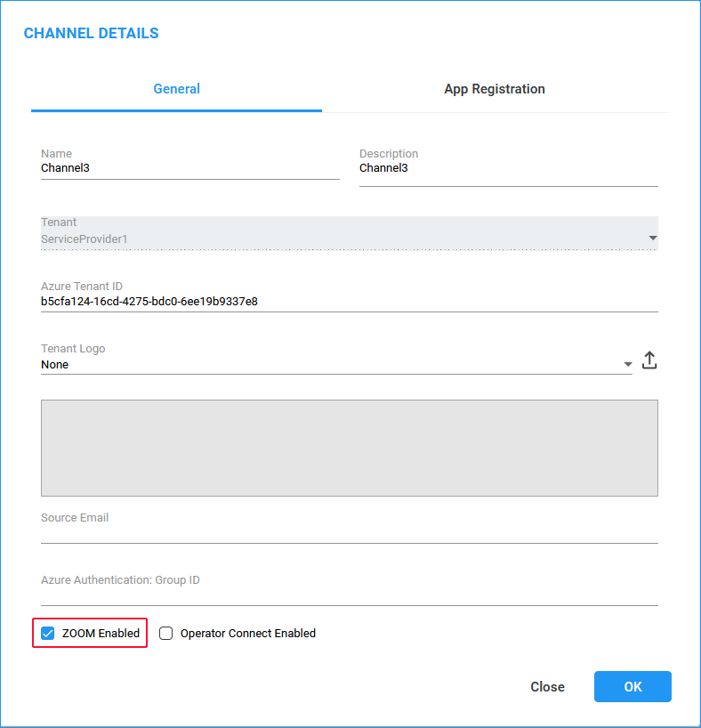Click the Name field containing Channel3
Screen dimensions: 701x728
tap(189, 168)
